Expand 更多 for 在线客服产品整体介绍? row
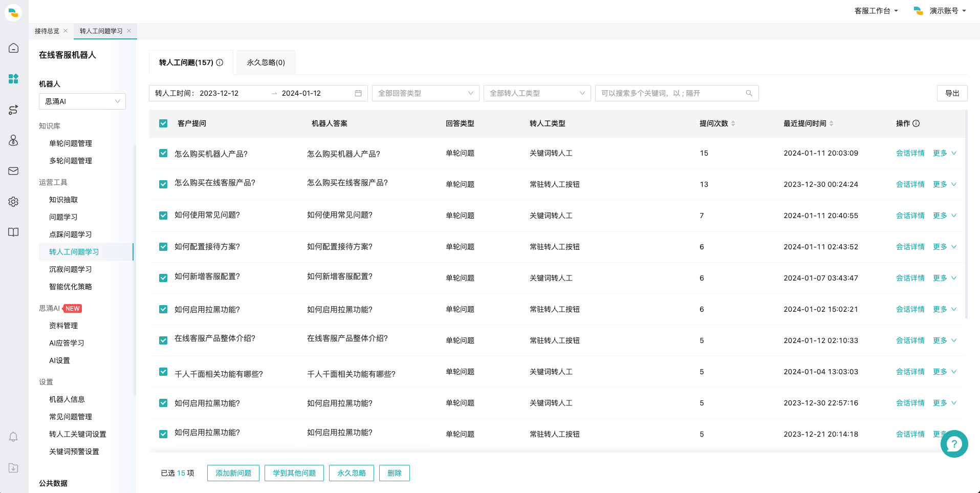Screen dimensions: 980x493 click(x=944, y=340)
